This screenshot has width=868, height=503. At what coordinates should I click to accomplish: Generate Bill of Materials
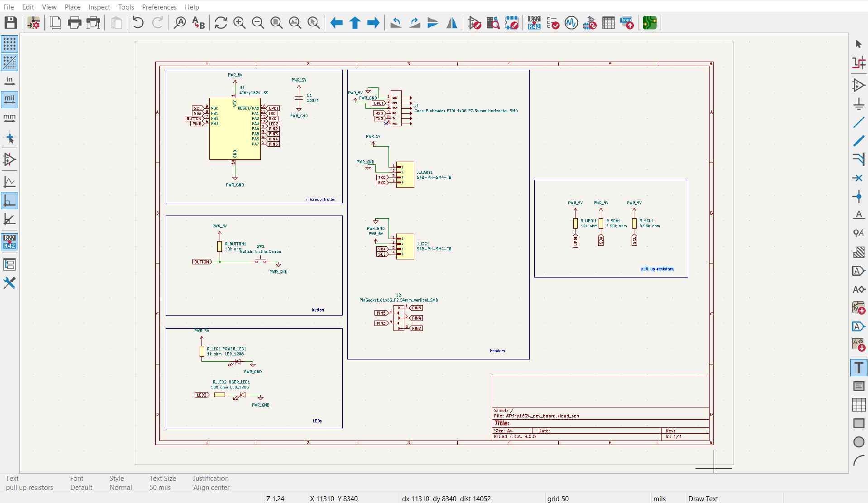627,23
